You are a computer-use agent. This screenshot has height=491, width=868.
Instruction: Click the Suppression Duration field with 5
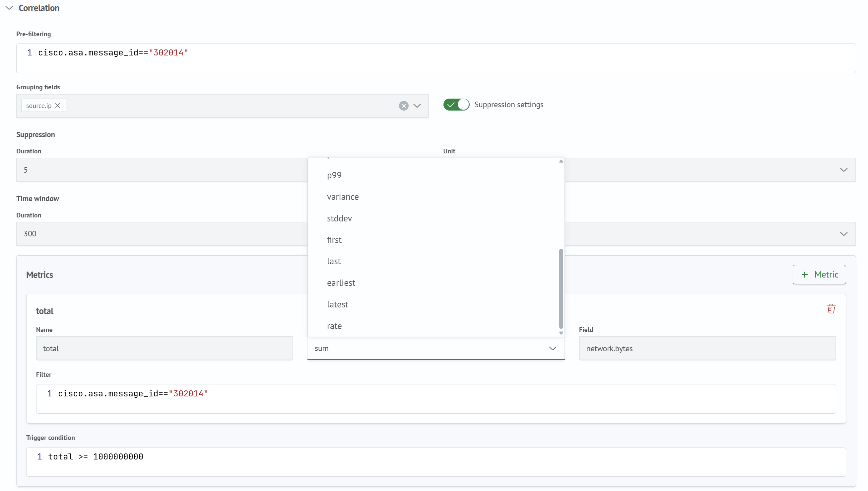pos(162,170)
